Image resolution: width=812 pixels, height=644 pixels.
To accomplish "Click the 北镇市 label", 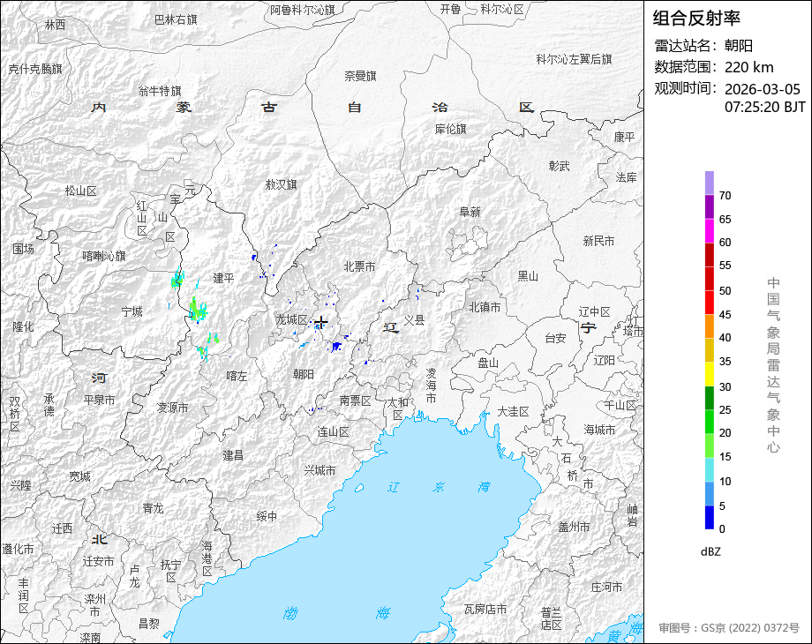I will click(485, 307).
